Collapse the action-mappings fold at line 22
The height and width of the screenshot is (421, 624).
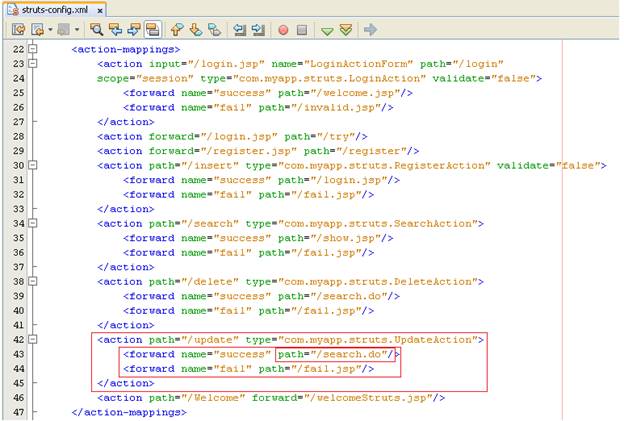[x=33, y=49]
